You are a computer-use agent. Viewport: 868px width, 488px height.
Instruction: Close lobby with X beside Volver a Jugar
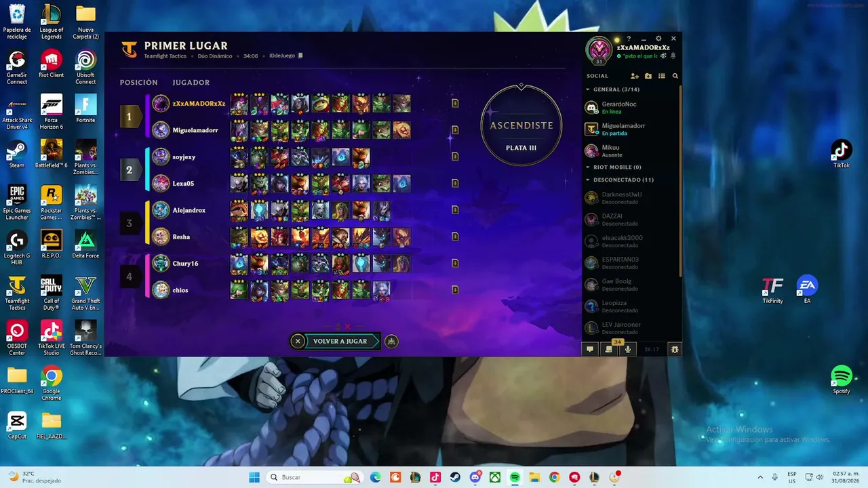297,341
